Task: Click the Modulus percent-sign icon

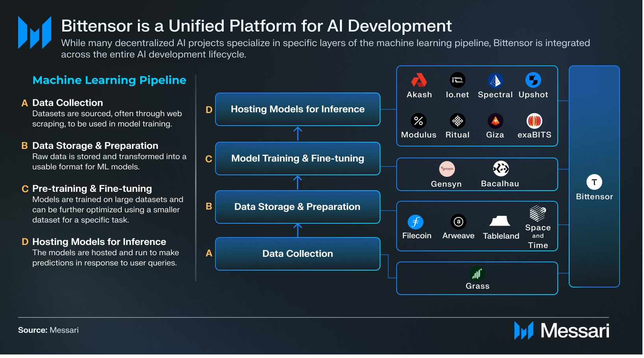Action: tap(419, 121)
